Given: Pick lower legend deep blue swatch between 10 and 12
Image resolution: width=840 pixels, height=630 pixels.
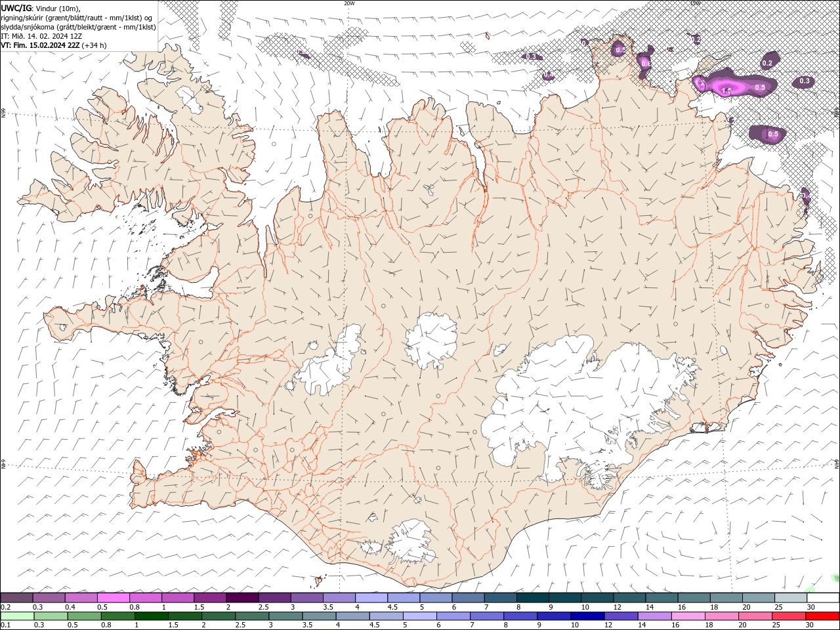Looking at the screenshot, I should 588,616.
